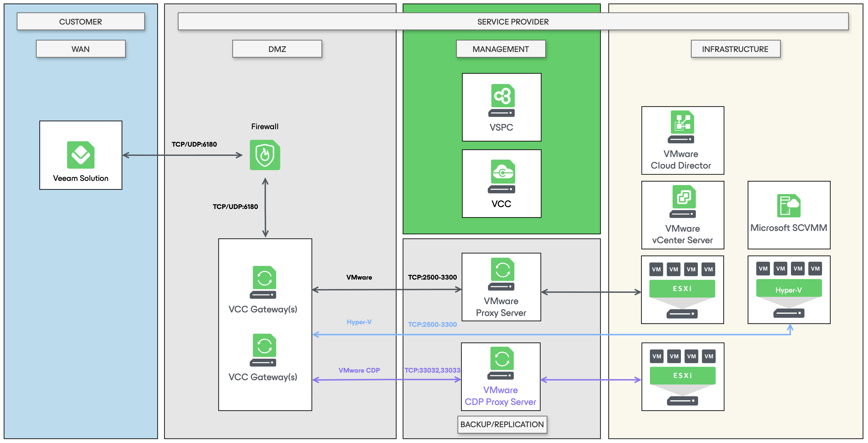The height and width of the screenshot is (443, 868).
Task: Click the VMware Proxy Server icon
Action: pos(501,274)
